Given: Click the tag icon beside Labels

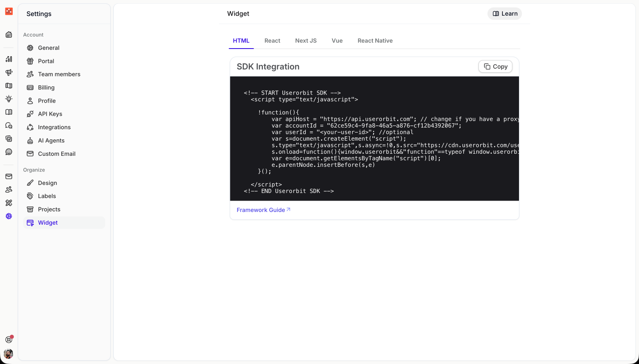Looking at the screenshot, I should [x=30, y=196].
